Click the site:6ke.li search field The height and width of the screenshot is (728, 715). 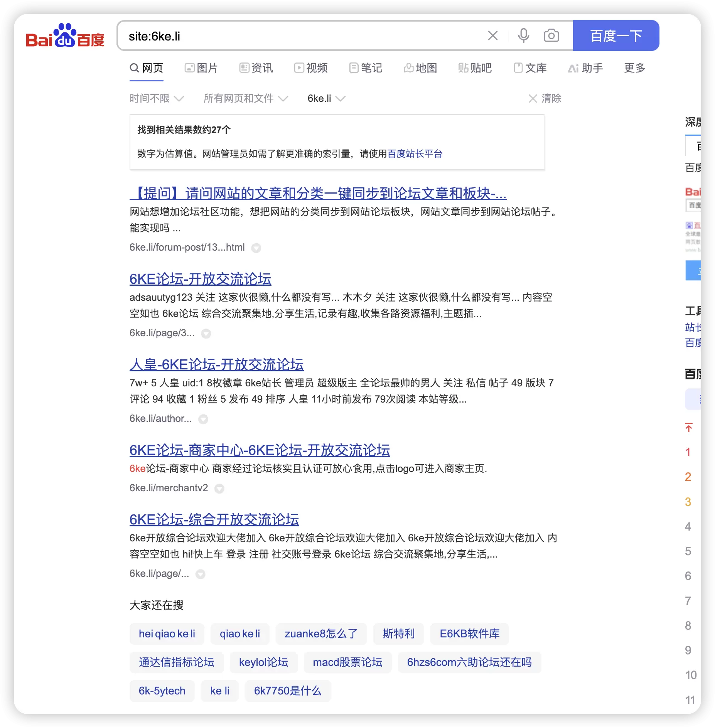pos(301,36)
